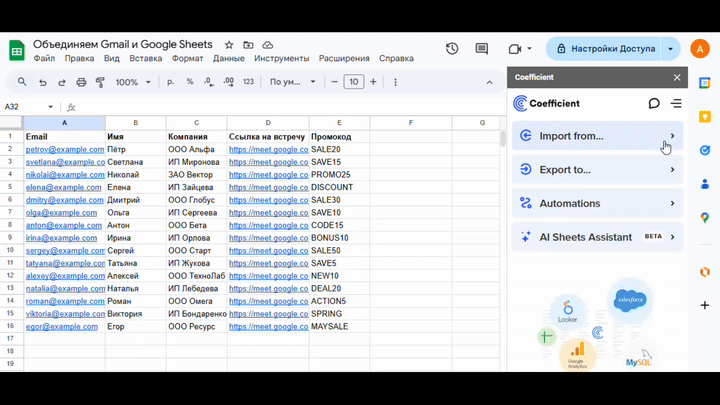The image size is (720, 405).
Task: Open the account avatar A
Action: [700, 49]
